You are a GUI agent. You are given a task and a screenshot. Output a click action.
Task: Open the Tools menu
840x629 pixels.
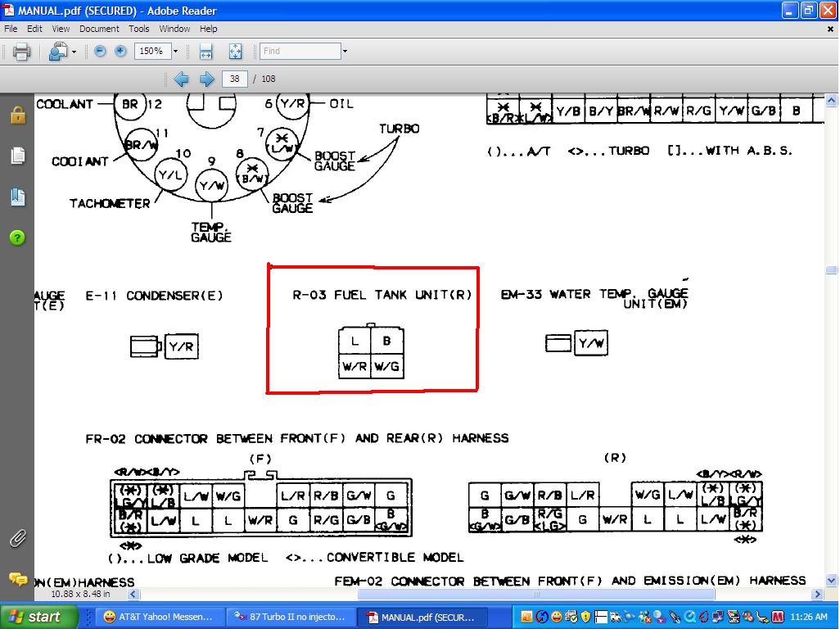point(138,29)
